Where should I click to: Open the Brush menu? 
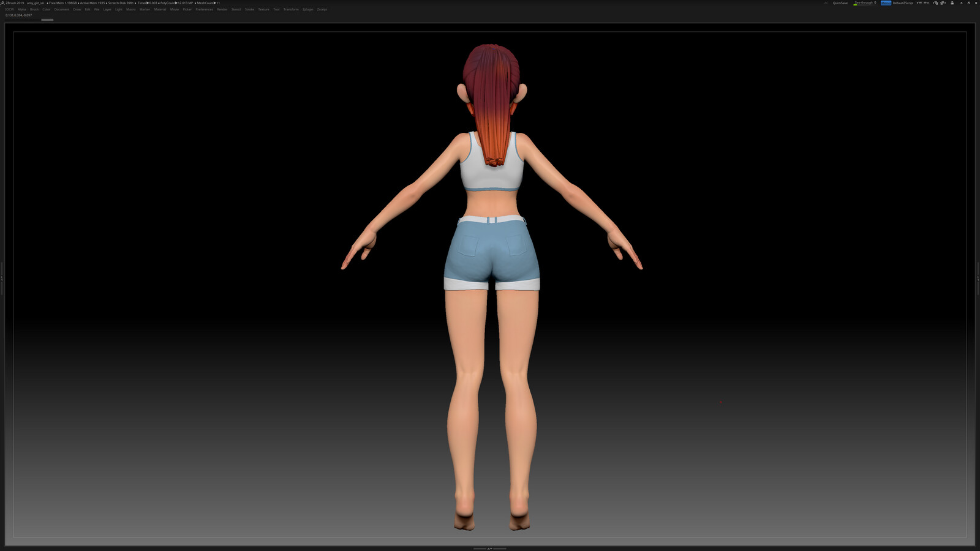click(x=34, y=9)
